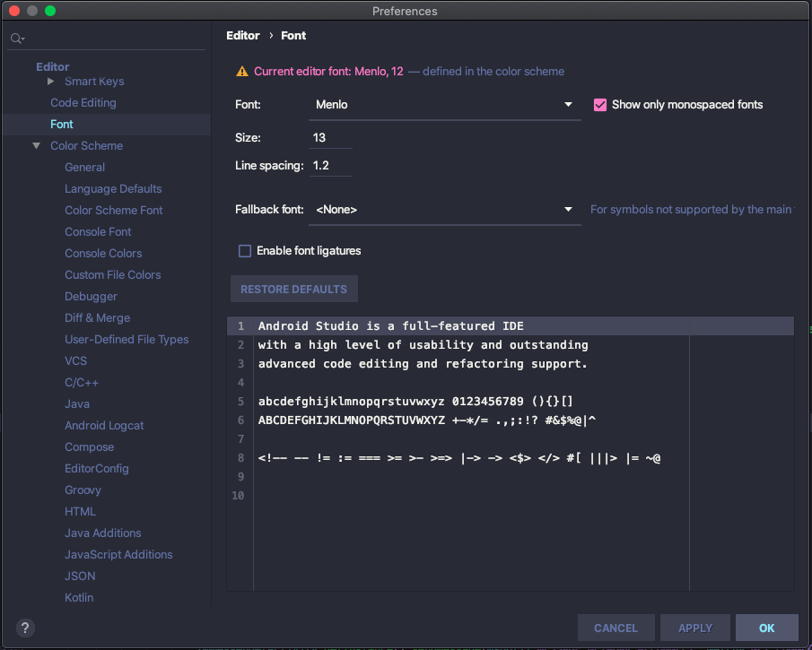Toggle Show only monospaced fonts checkbox
Image resolution: width=812 pixels, height=650 pixels.
pyautogui.click(x=599, y=105)
